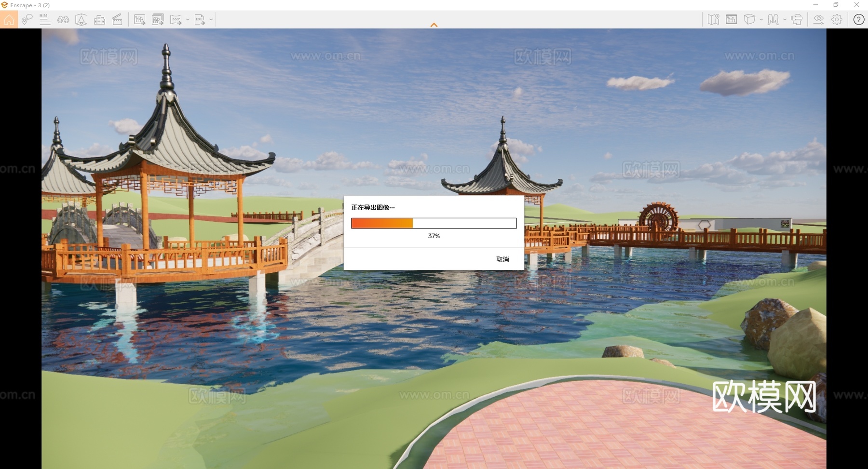Image resolution: width=868 pixels, height=469 pixels.
Task: Expand the EXE export options dropdown
Action: pos(211,20)
